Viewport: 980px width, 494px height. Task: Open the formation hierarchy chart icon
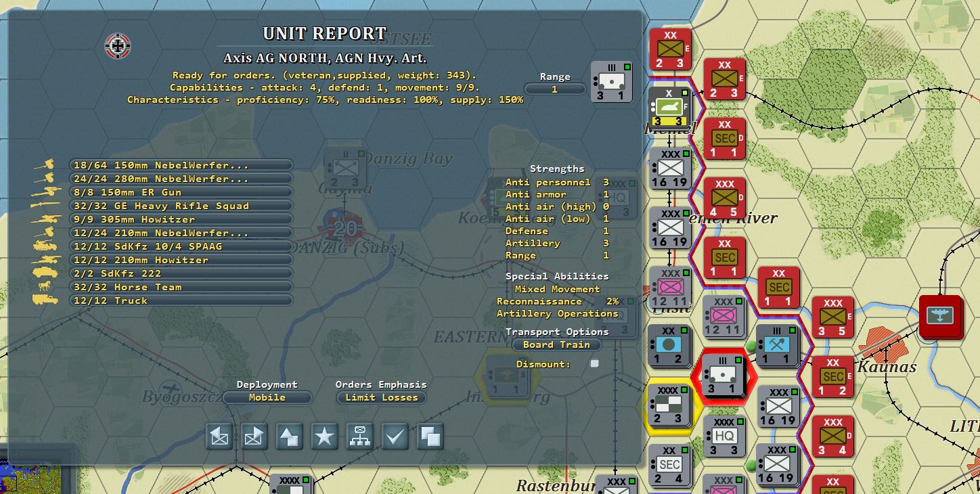(x=360, y=436)
